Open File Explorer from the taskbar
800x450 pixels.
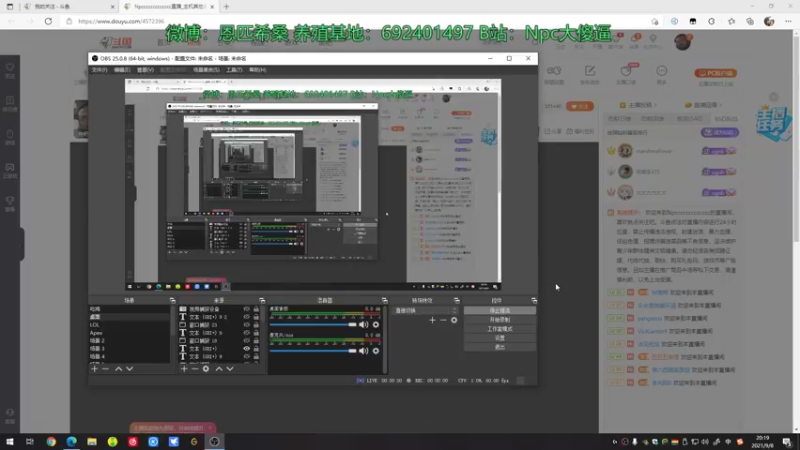tap(92, 441)
